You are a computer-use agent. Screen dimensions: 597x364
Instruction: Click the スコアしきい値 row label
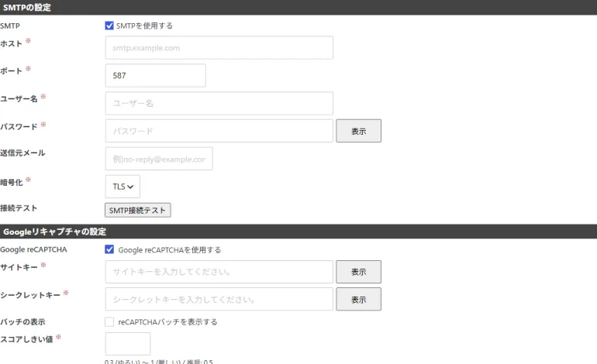[x=26, y=339]
